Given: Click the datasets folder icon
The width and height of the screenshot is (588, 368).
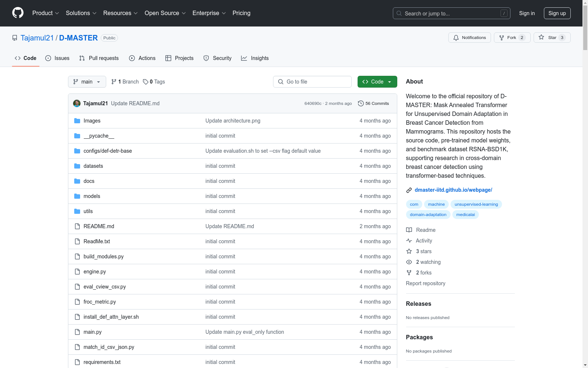Looking at the screenshot, I should [77, 166].
